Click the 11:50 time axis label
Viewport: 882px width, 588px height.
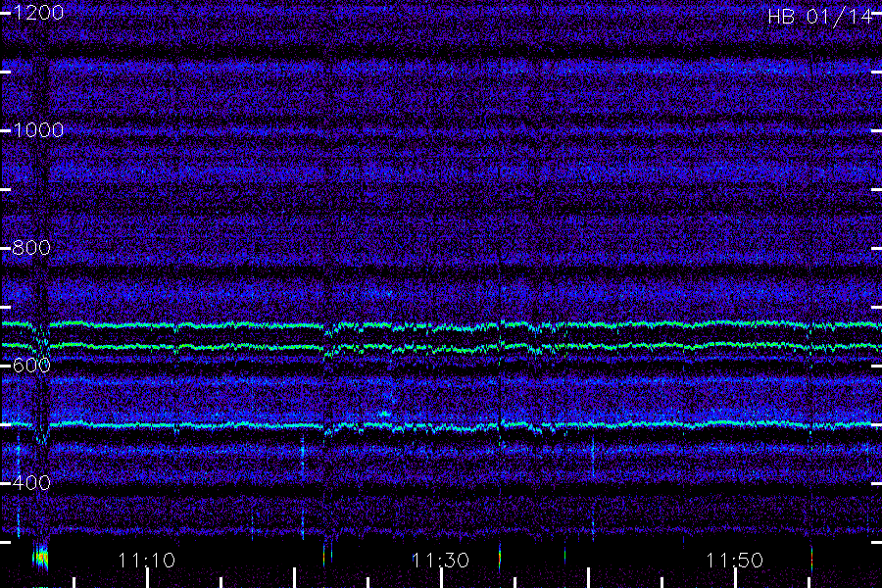pos(735,561)
